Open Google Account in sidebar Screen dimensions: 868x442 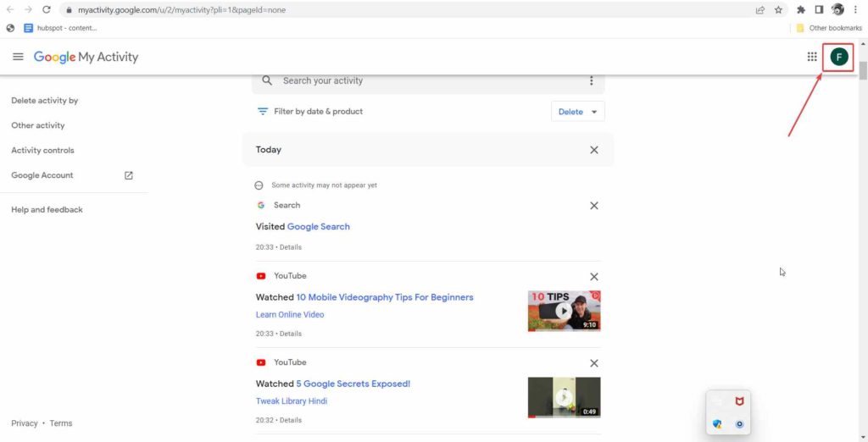(42, 175)
